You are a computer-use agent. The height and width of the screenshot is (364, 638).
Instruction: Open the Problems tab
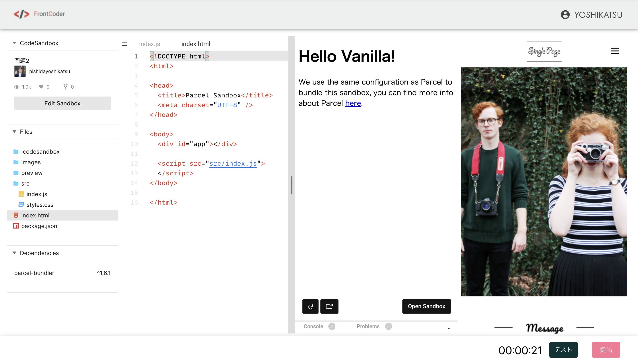coord(374,327)
